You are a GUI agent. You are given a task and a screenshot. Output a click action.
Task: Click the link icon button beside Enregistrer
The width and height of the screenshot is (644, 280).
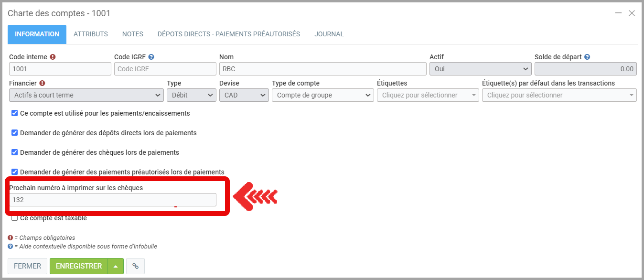136,266
